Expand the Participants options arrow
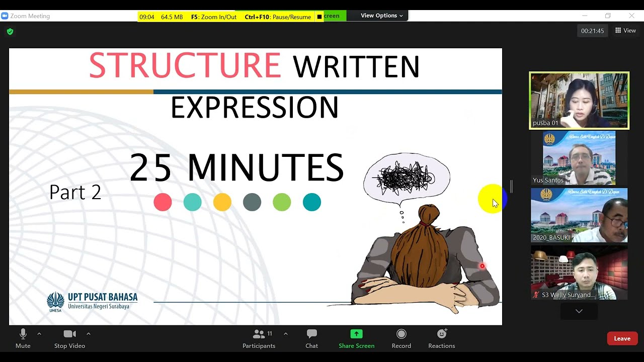Viewport: 644px width, 362px height. [286, 334]
